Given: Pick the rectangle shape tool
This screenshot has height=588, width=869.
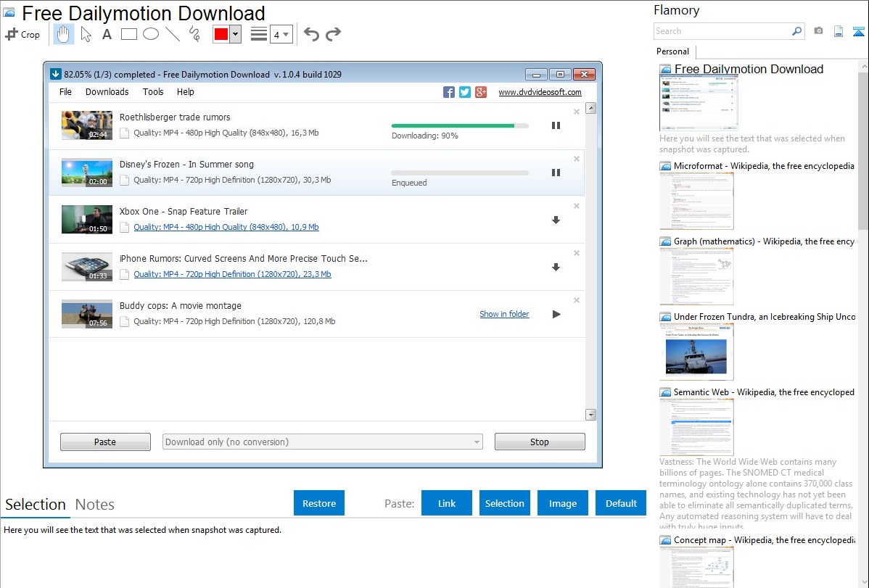Looking at the screenshot, I should [128, 34].
